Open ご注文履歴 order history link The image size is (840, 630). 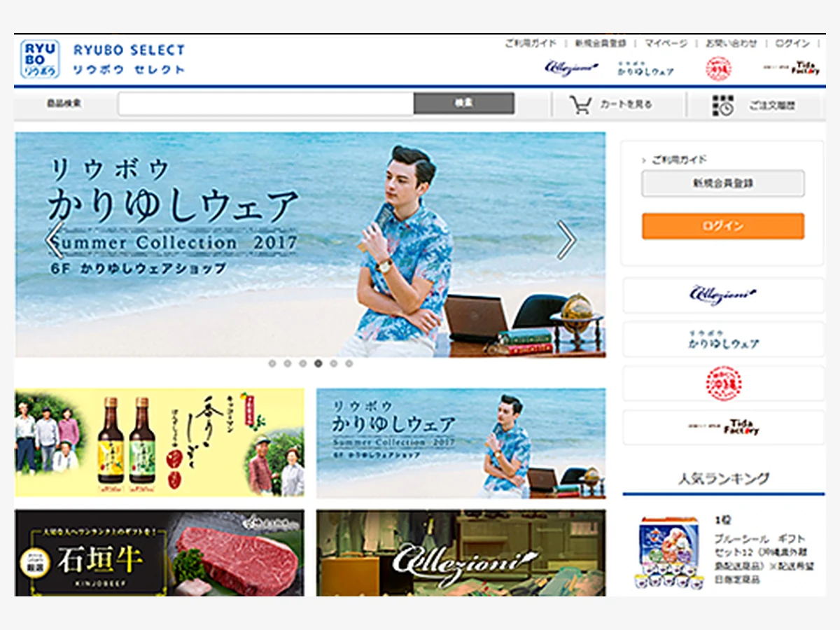772,106
